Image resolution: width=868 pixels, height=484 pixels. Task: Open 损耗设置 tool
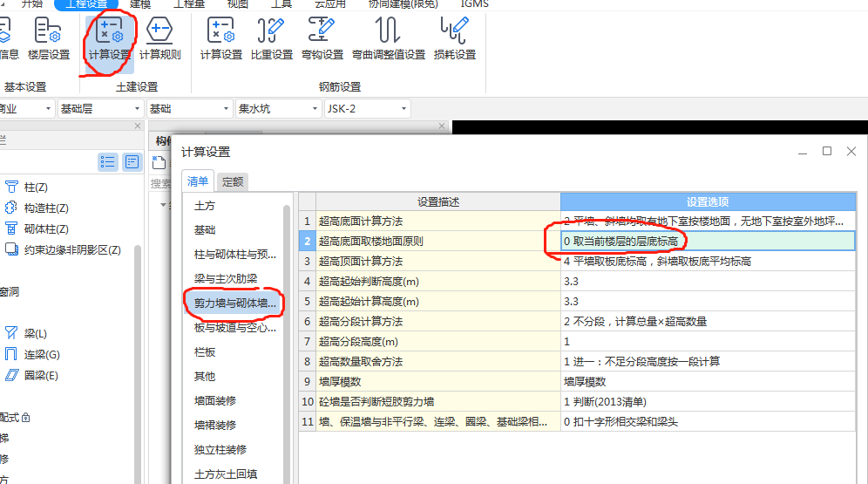tap(455, 38)
